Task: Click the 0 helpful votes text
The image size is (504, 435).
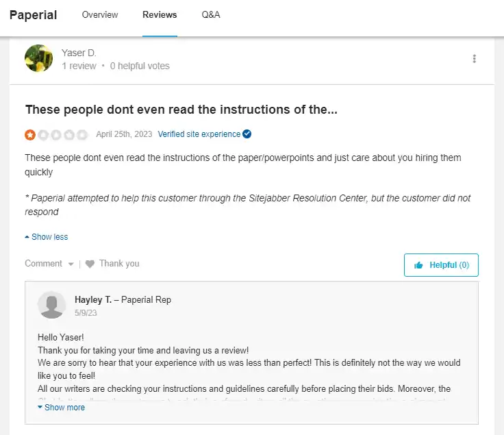Action: click(140, 66)
